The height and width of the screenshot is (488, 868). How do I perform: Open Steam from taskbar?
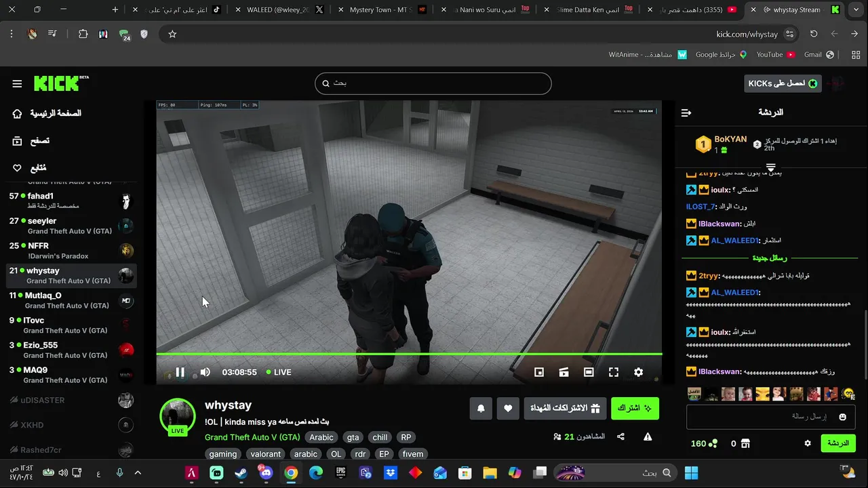point(241,473)
